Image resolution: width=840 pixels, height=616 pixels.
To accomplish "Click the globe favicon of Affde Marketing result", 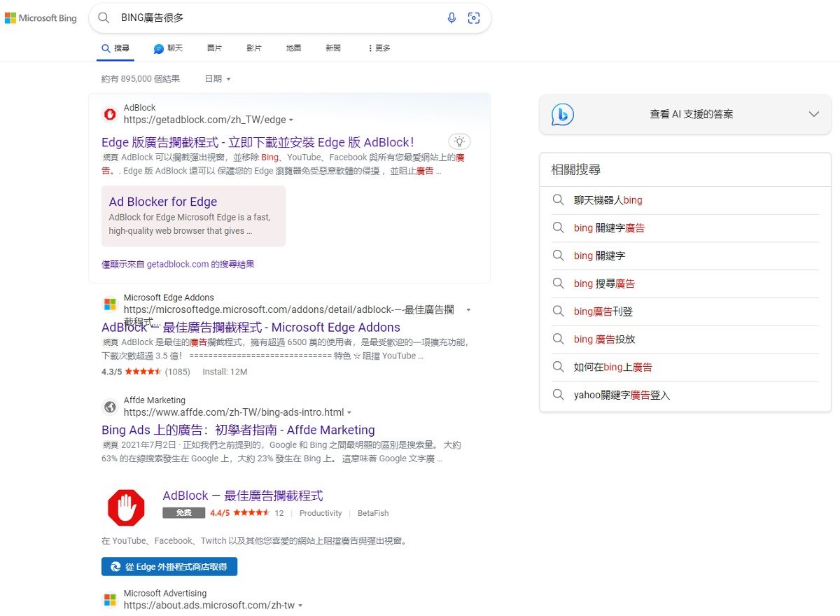I will pyautogui.click(x=110, y=407).
